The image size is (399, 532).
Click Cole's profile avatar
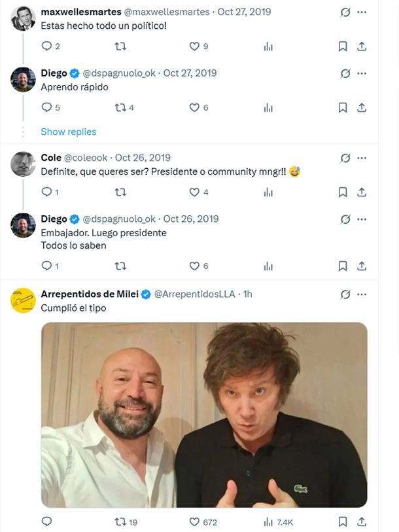[24, 164]
